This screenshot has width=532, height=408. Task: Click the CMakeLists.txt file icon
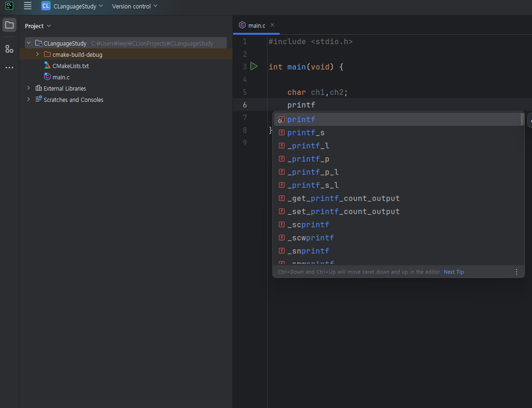pyautogui.click(x=47, y=65)
